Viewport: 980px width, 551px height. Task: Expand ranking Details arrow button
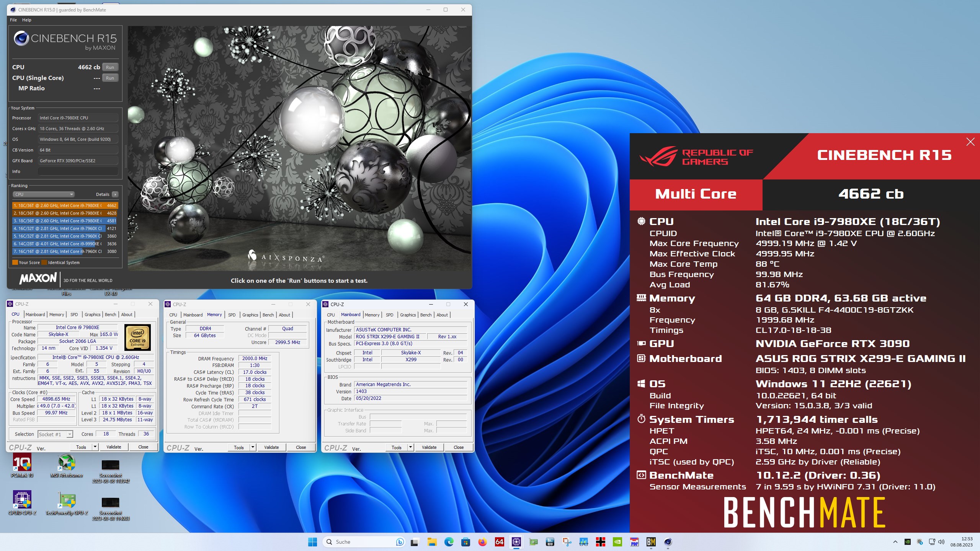[x=115, y=194]
